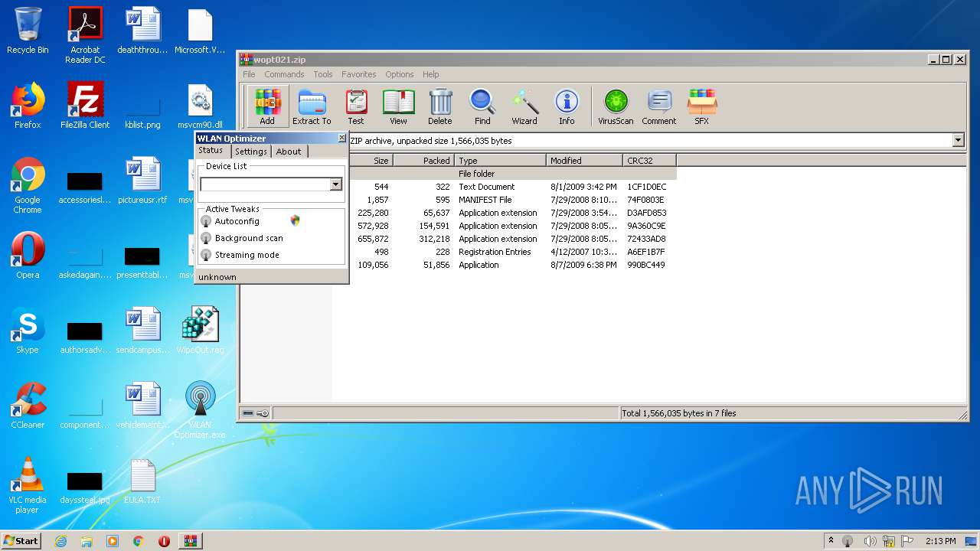Open the Recycle Bin desktop icon
This screenshot has width=980, height=551.
pyautogui.click(x=28, y=31)
